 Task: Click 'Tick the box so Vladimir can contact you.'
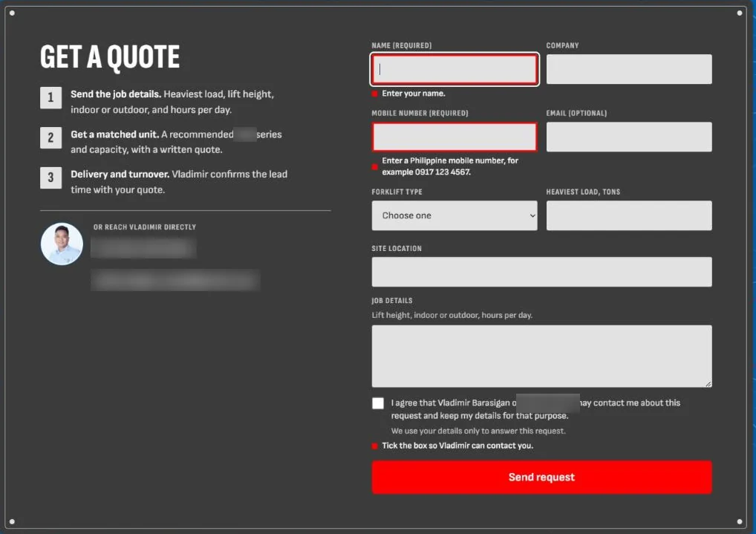tap(457, 446)
